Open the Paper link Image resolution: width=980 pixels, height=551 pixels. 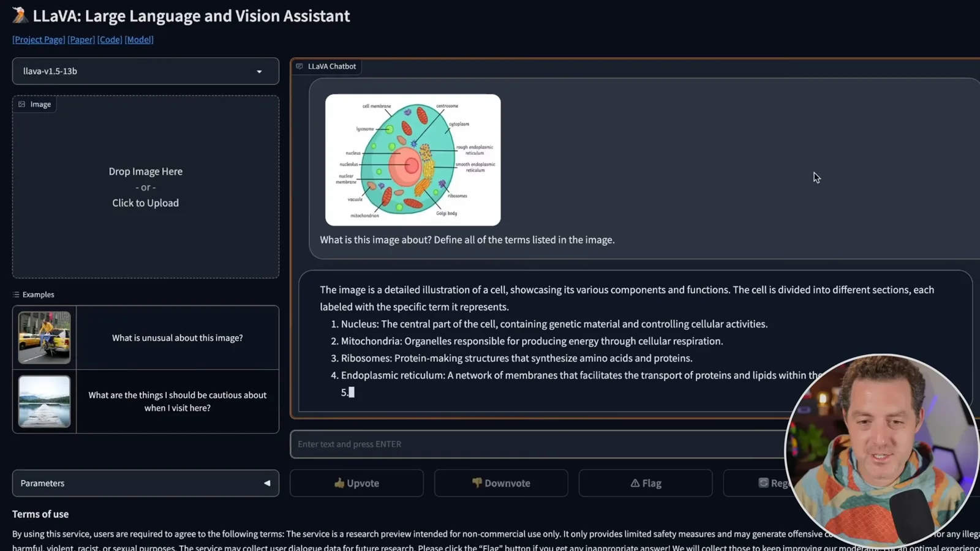click(x=81, y=40)
